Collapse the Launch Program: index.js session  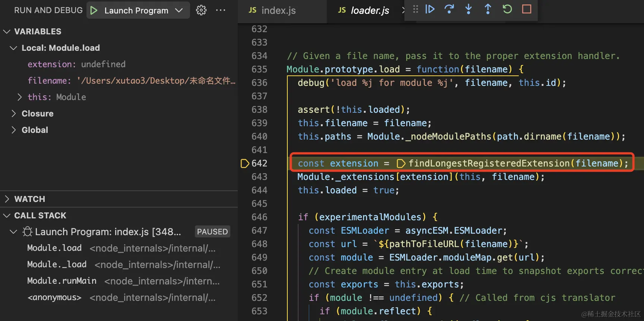[x=13, y=232]
